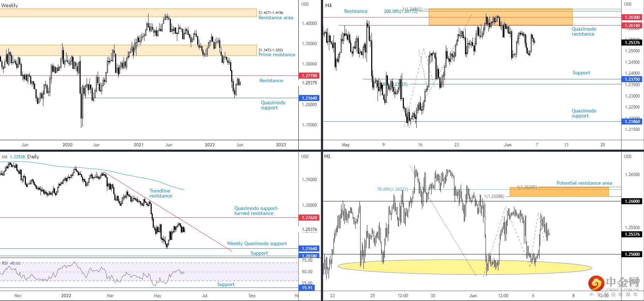
Task: Click the 25 date marker on H1 time axis
Action: point(373,296)
